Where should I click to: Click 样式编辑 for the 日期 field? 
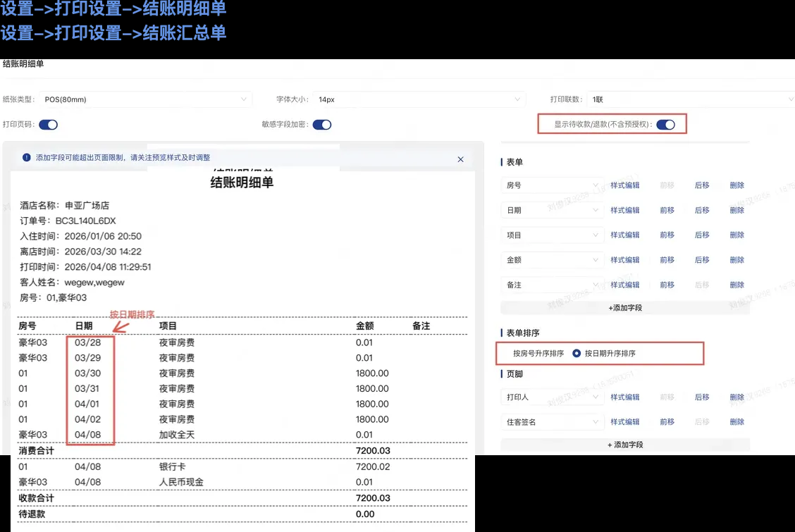pos(625,209)
